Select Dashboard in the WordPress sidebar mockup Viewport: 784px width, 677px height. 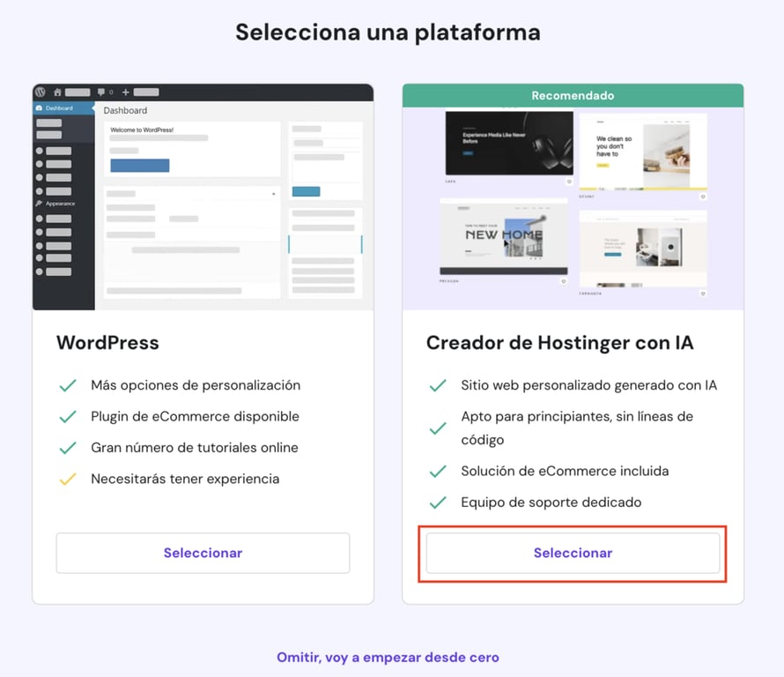tap(57, 108)
